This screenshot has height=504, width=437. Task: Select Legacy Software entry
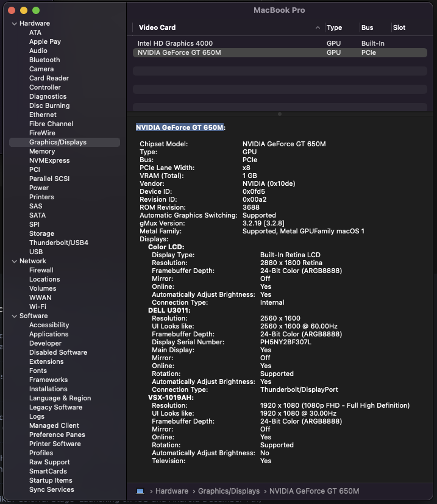56,407
